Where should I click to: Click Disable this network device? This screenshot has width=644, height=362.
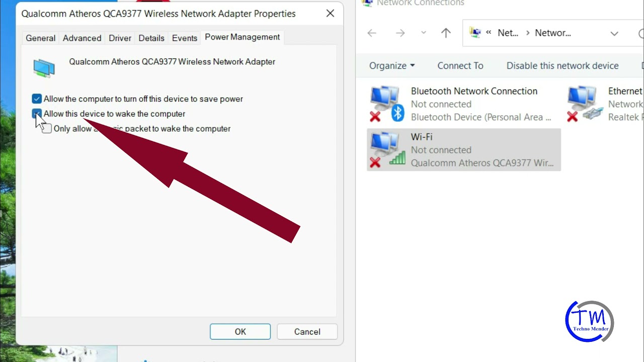562,66
